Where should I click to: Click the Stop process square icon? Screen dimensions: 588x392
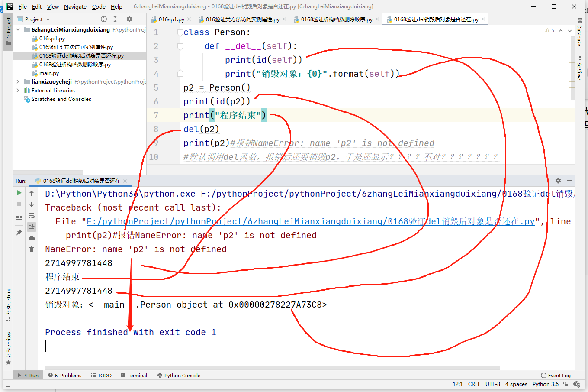pyautogui.click(x=19, y=204)
